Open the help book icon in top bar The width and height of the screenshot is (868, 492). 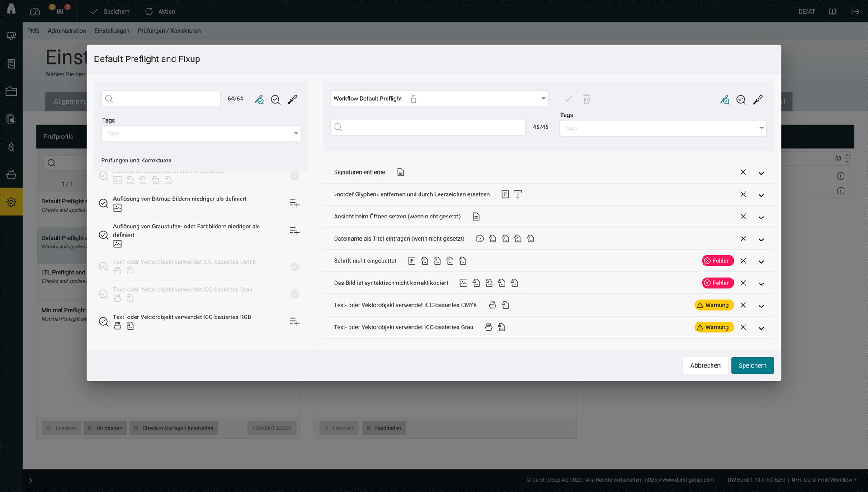point(832,11)
